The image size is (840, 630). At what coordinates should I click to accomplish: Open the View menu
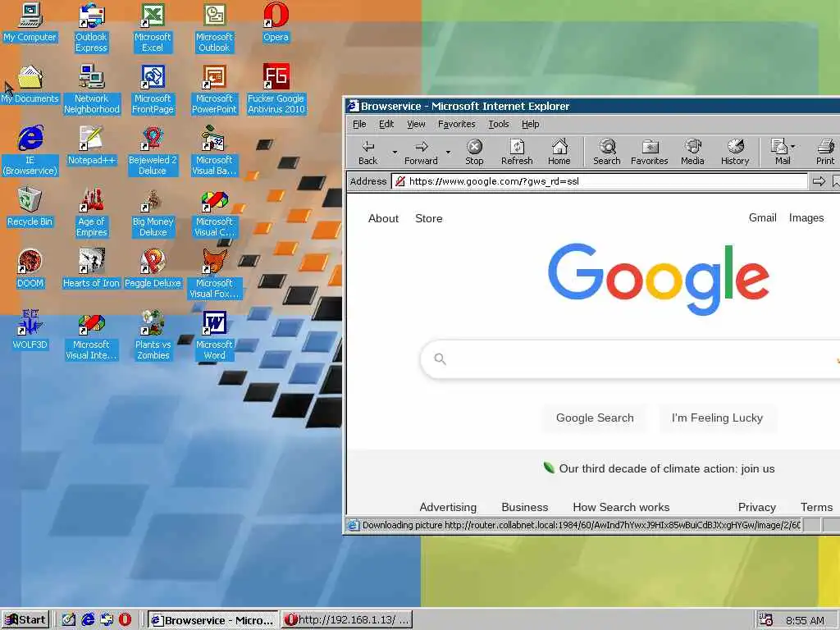point(416,125)
